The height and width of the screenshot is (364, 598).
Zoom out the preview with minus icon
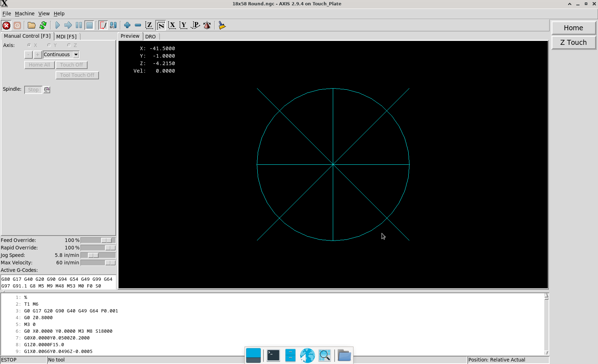coord(138,25)
